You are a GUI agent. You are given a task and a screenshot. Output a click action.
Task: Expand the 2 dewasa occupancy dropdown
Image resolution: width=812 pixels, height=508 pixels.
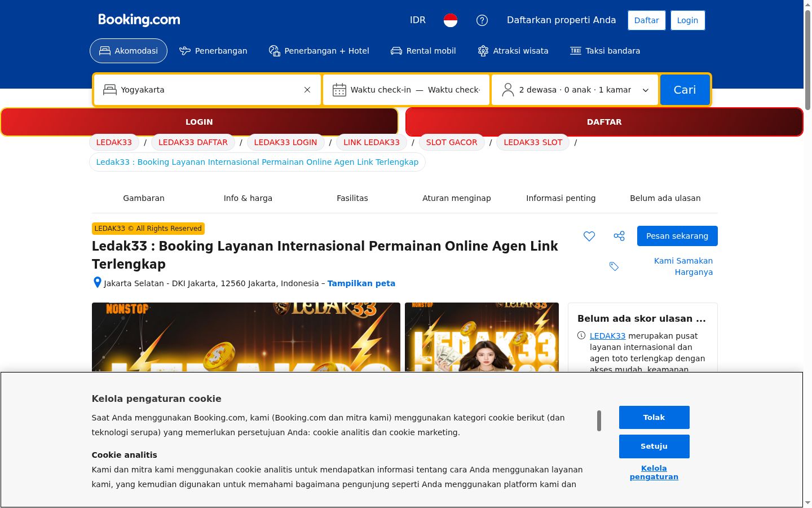click(575, 90)
